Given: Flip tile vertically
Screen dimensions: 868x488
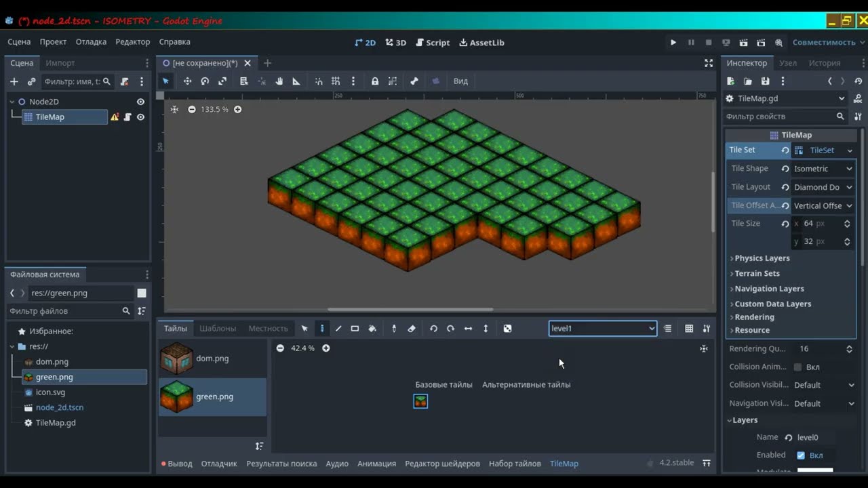Looking at the screenshot, I should pos(486,328).
